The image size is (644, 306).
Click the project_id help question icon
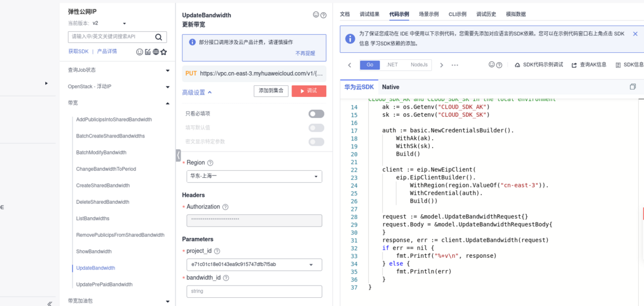click(x=217, y=251)
